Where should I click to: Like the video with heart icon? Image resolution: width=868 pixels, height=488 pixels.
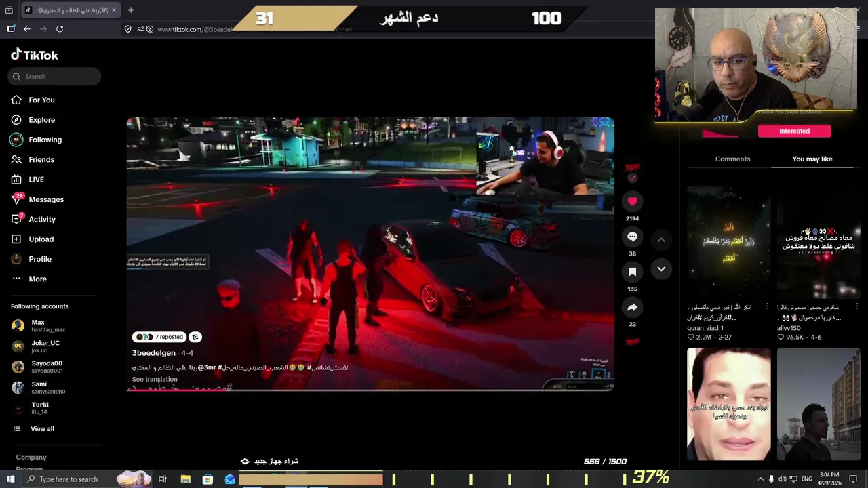coord(632,201)
